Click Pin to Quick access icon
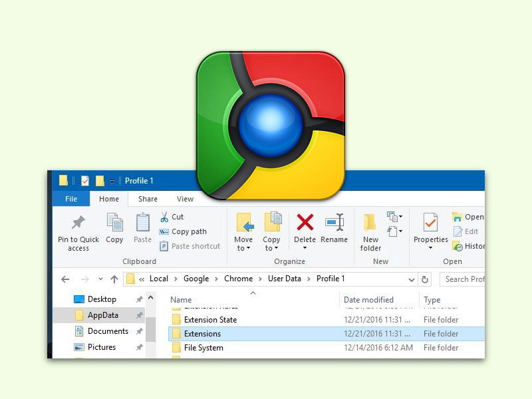 [x=78, y=223]
